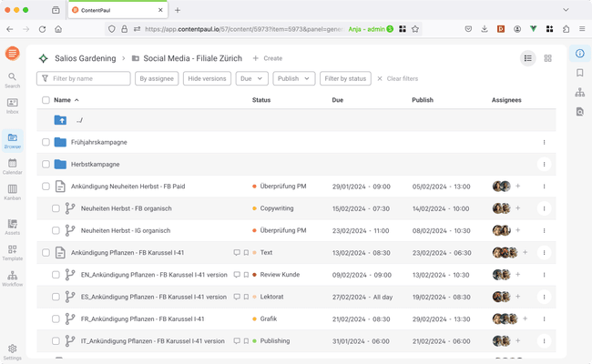Open Template section in sidebar
Screen dimensions: 592x364
point(12,253)
